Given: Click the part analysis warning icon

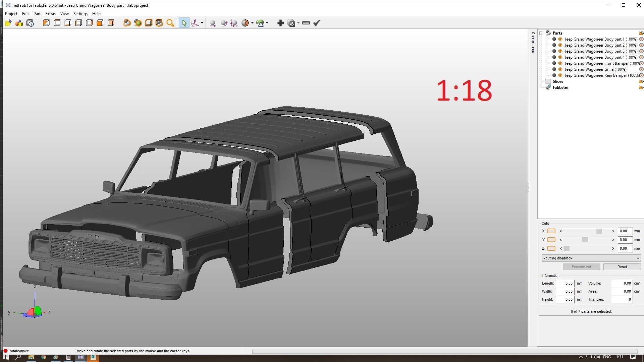Looking at the screenshot, I should tap(260, 23).
